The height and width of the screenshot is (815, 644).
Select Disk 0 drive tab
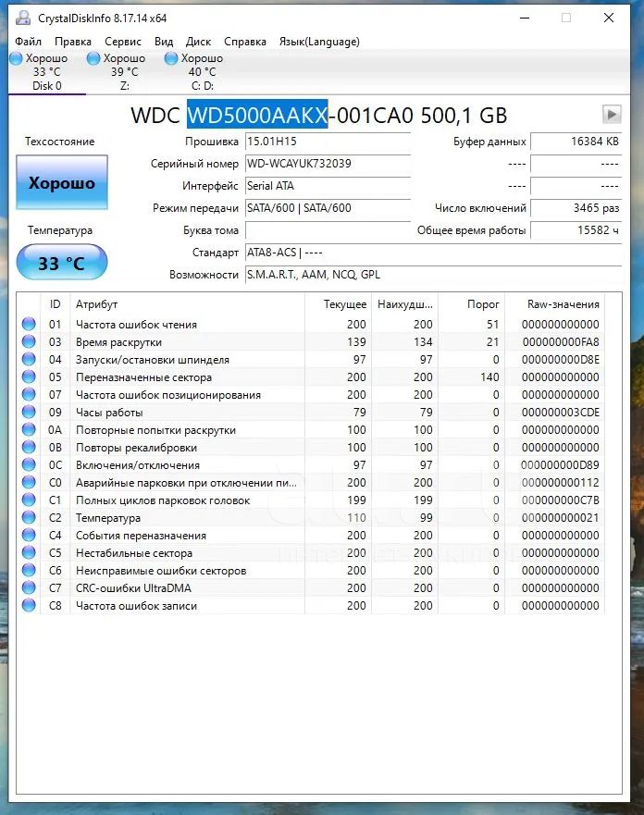click(x=47, y=72)
